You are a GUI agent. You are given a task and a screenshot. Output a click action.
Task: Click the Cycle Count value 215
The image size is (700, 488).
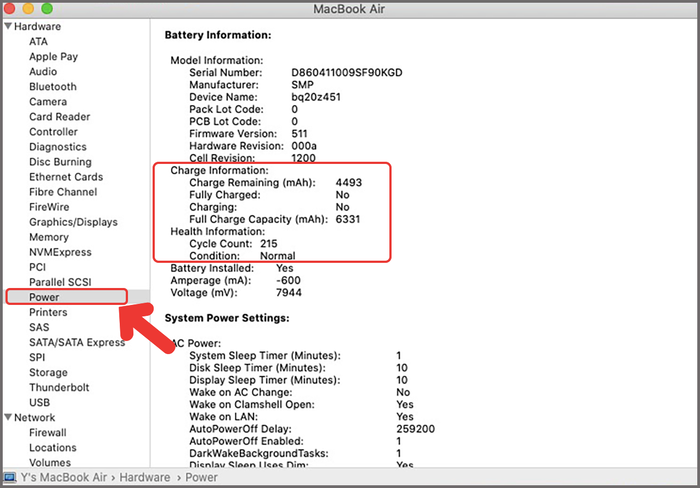(x=269, y=244)
